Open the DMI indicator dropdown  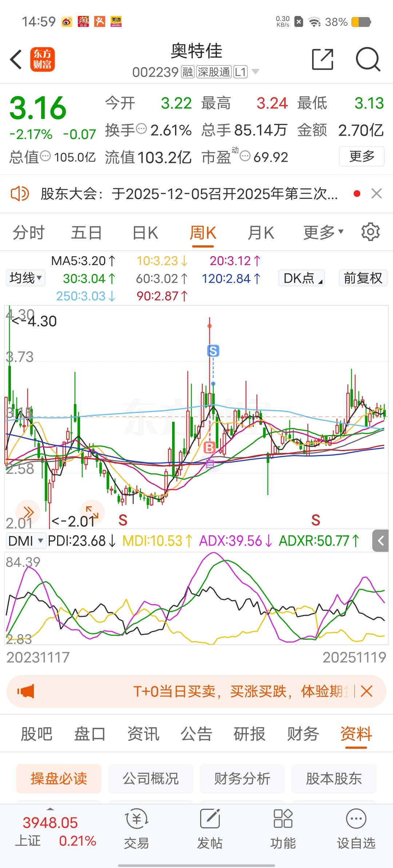(25, 541)
